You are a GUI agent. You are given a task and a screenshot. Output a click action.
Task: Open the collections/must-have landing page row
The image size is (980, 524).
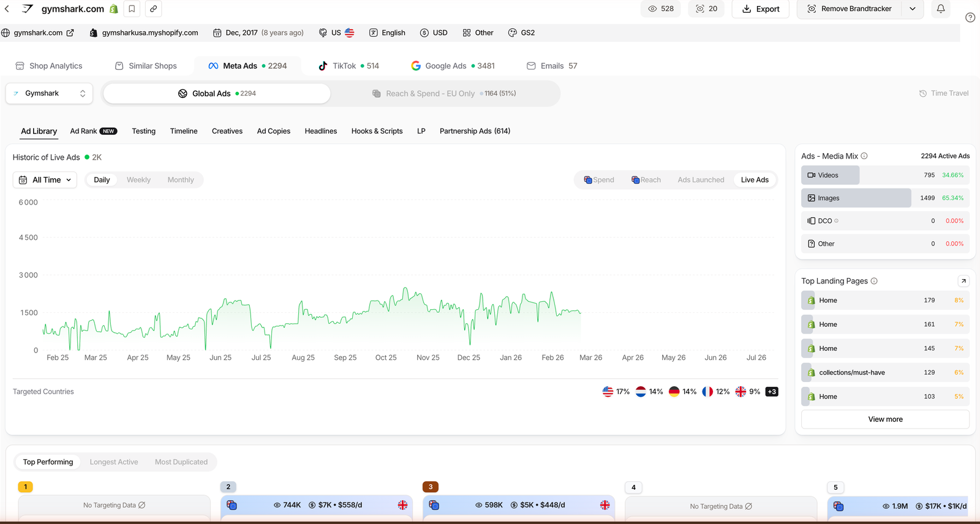click(885, 372)
